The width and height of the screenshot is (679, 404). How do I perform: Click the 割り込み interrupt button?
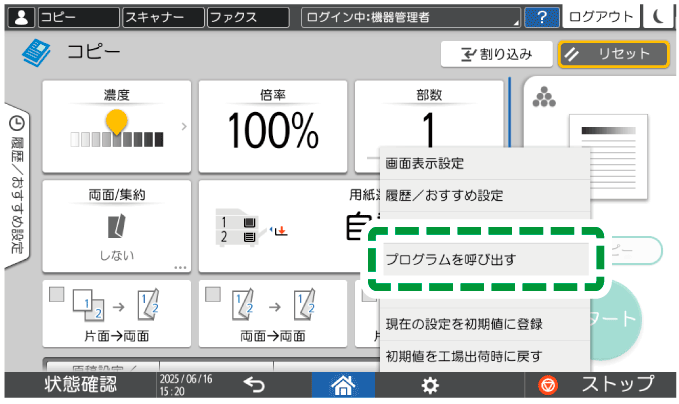click(x=496, y=54)
